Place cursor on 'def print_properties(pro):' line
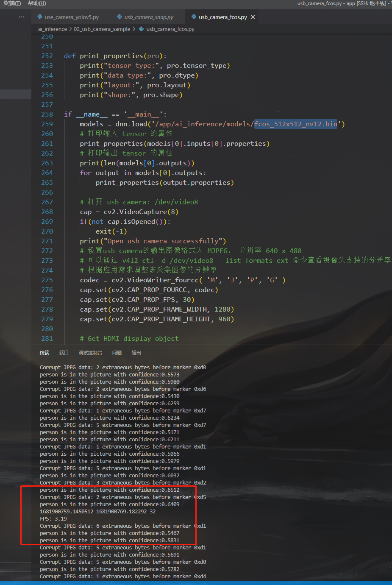The width and height of the screenshot is (392, 585). 115,56
